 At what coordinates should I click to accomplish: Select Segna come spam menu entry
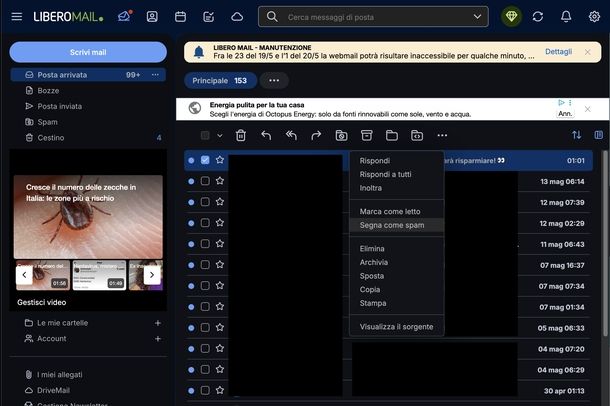(397, 225)
